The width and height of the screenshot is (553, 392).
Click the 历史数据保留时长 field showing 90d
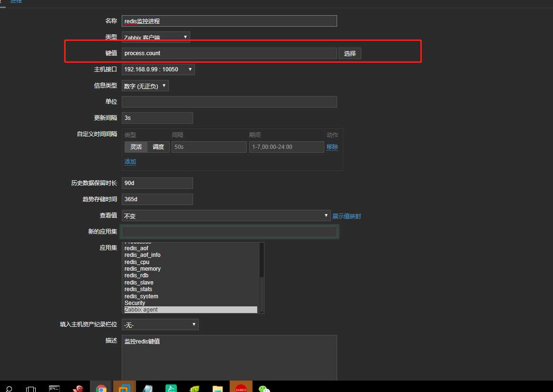pyautogui.click(x=157, y=183)
